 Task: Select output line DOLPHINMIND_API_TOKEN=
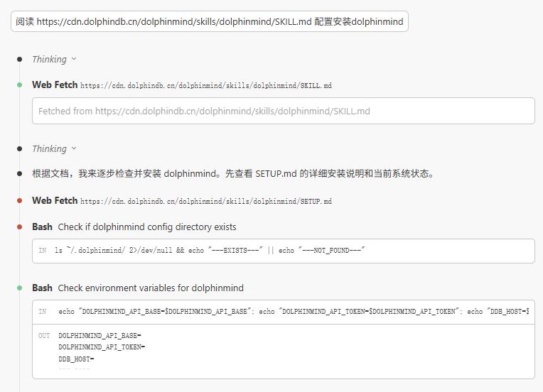click(102, 347)
